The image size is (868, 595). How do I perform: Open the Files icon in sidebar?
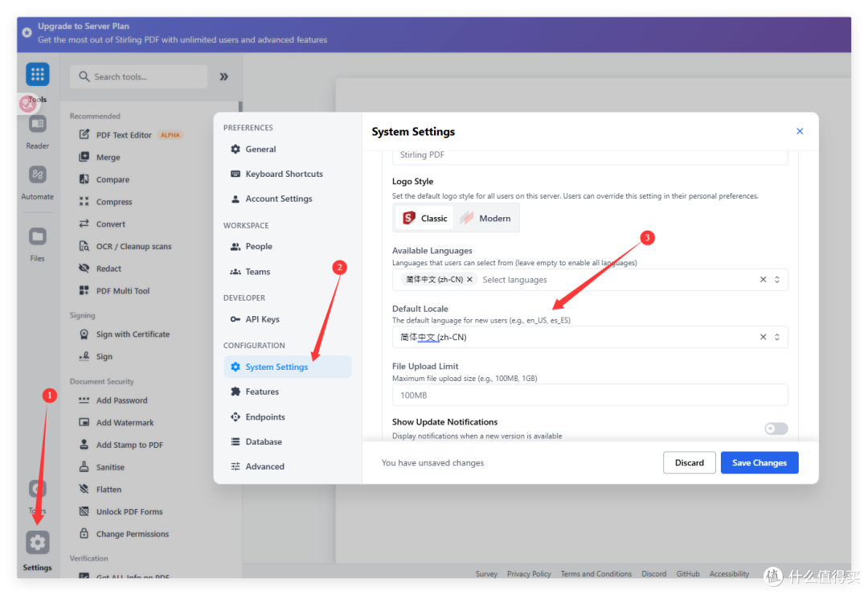pyautogui.click(x=37, y=236)
